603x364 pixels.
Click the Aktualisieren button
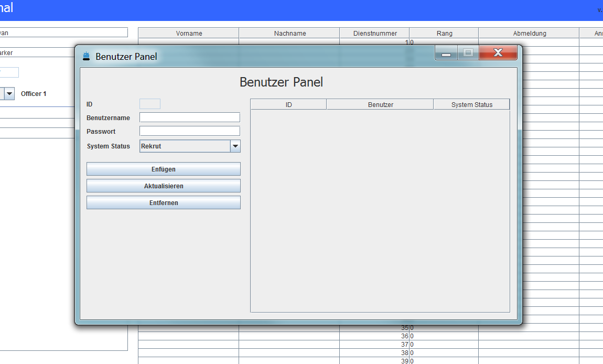pos(164,186)
